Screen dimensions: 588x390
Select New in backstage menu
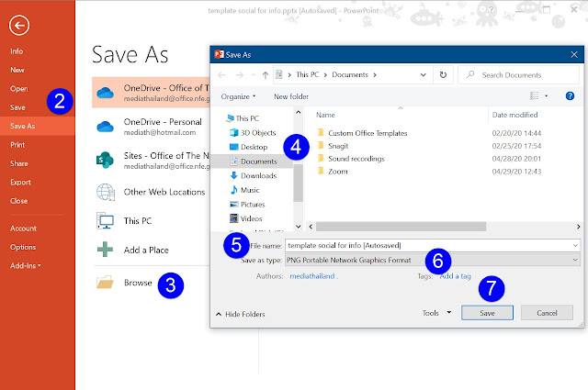17,70
